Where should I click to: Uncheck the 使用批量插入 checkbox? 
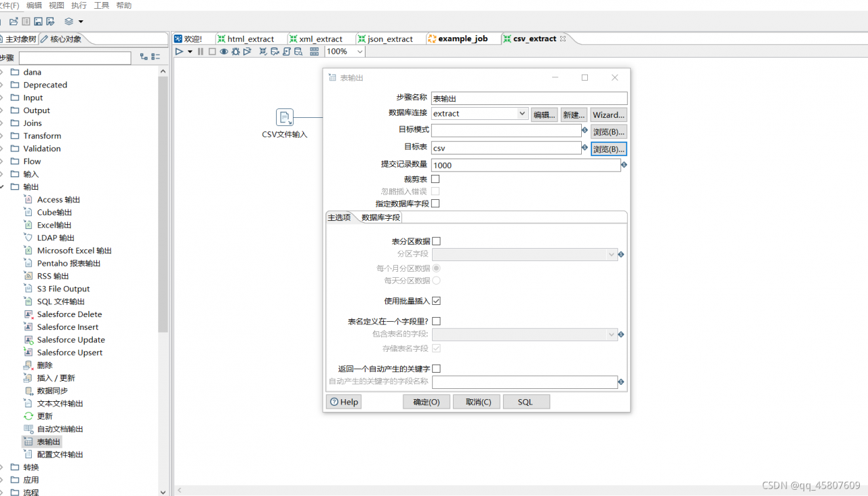tap(436, 301)
